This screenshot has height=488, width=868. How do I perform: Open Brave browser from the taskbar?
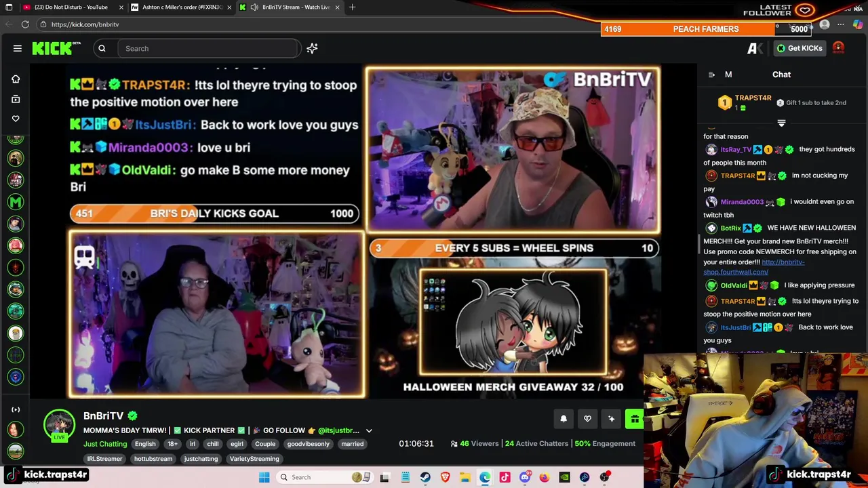(x=445, y=477)
